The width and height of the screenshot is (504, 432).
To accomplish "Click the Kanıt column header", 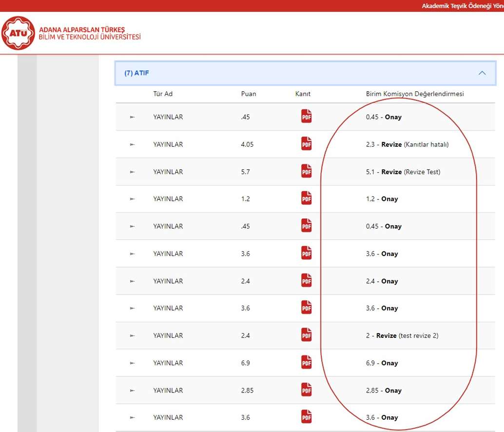I will coord(303,94).
